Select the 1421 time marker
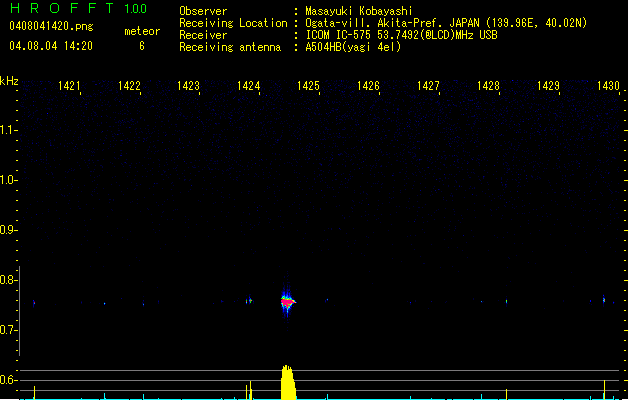Viewport: 629px width, 400px height. click(70, 87)
